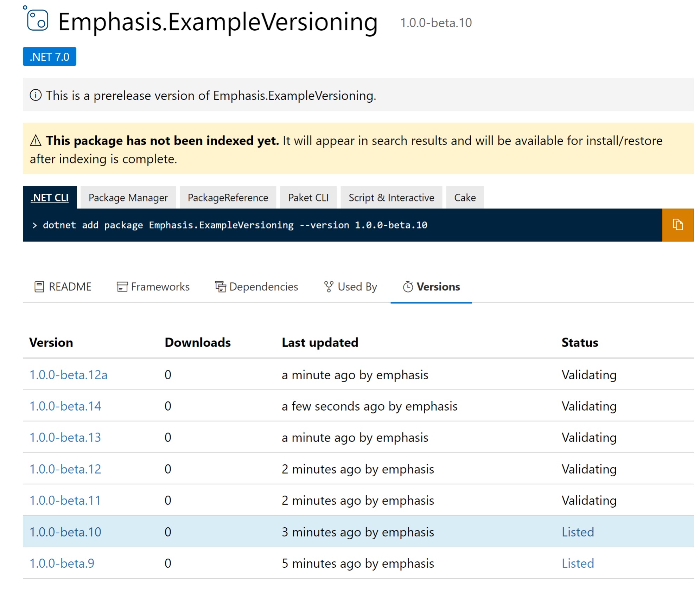
Task: Switch to the Script & Interactive tab
Action: point(391,197)
